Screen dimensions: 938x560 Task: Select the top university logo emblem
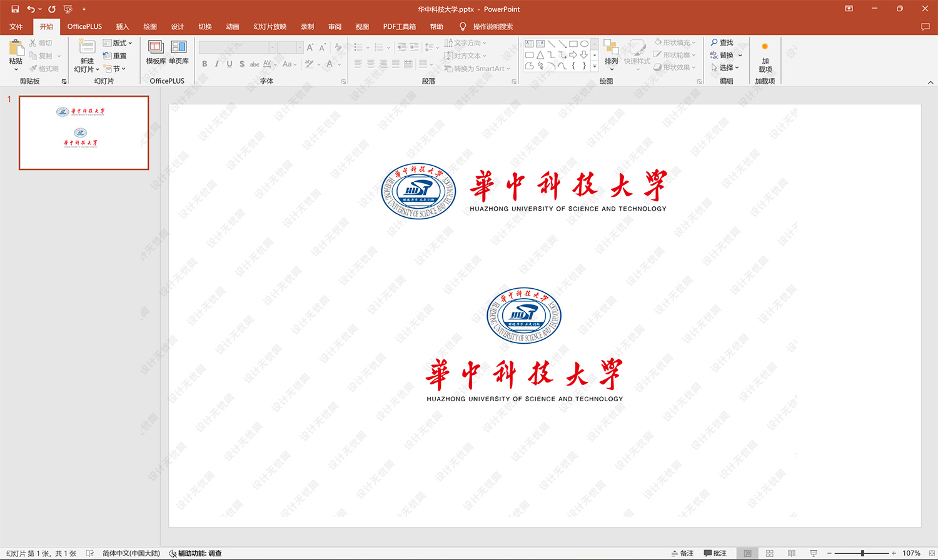pyautogui.click(x=418, y=191)
